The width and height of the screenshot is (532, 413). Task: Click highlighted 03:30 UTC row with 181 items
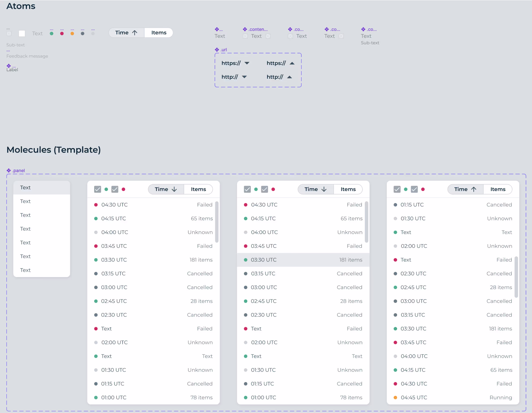[x=303, y=260]
